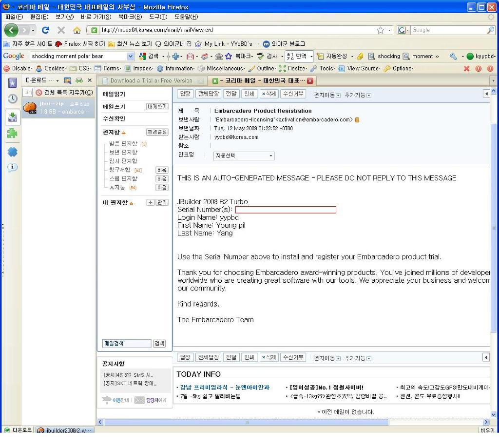Open the 스팸 편지함 folder
Screen dimensions: 499x448
point(123,178)
